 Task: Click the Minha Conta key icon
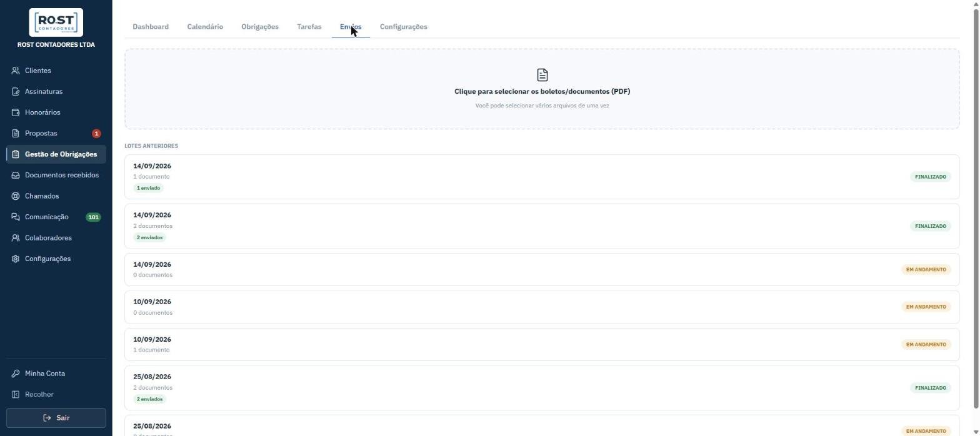[x=16, y=374]
